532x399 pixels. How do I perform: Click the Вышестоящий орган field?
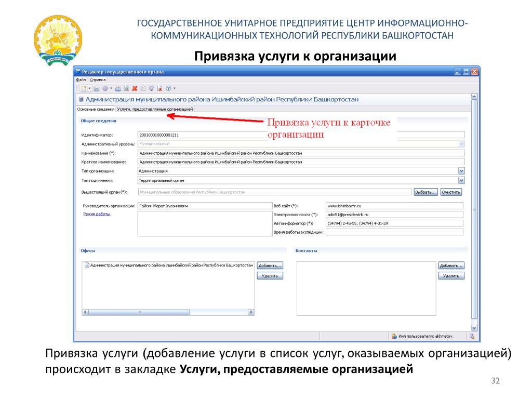274,192
